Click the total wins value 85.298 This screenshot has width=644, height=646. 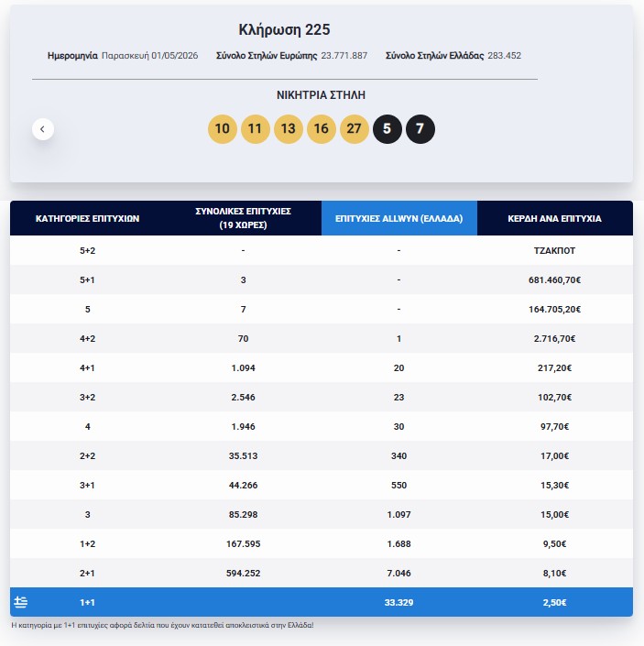pyautogui.click(x=243, y=515)
